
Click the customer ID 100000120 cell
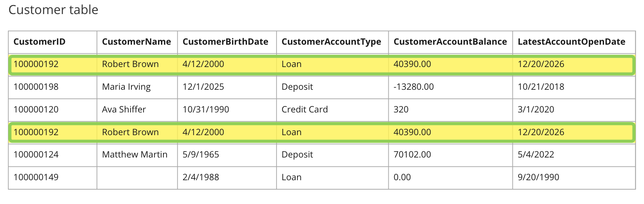(x=53, y=110)
